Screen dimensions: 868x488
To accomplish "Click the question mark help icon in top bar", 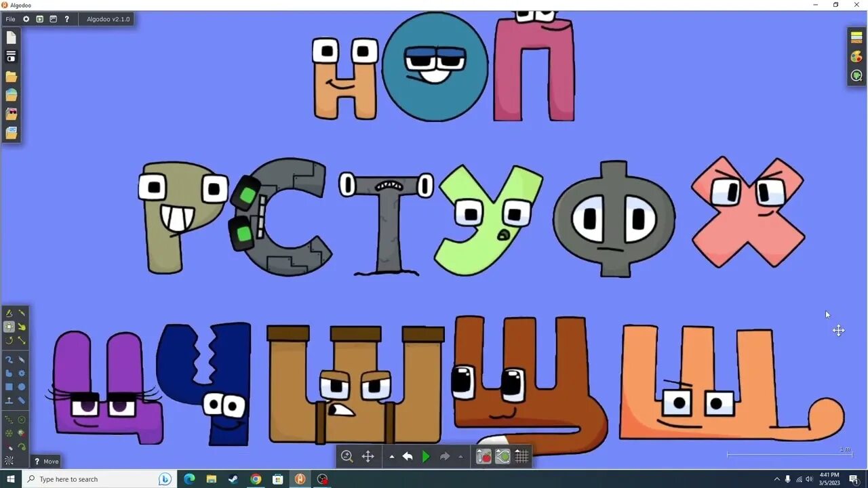I will [x=66, y=19].
